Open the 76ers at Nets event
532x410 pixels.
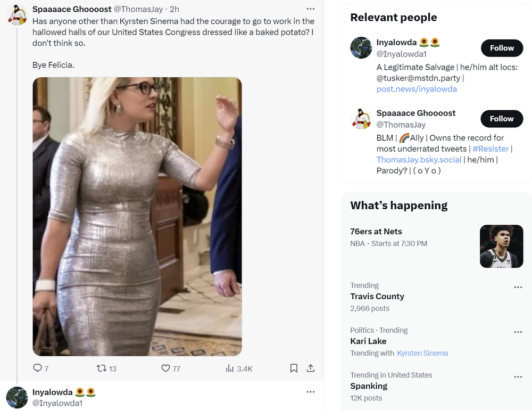coord(376,232)
